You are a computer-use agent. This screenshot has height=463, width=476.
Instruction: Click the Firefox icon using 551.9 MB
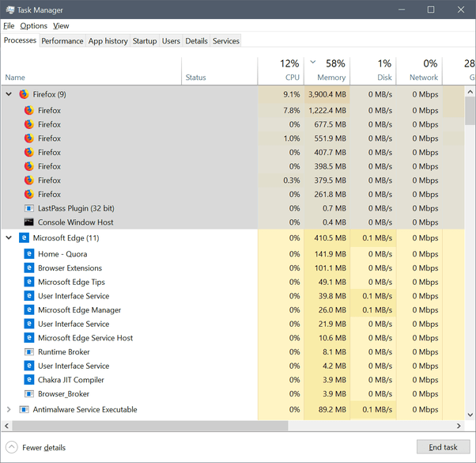click(x=28, y=139)
